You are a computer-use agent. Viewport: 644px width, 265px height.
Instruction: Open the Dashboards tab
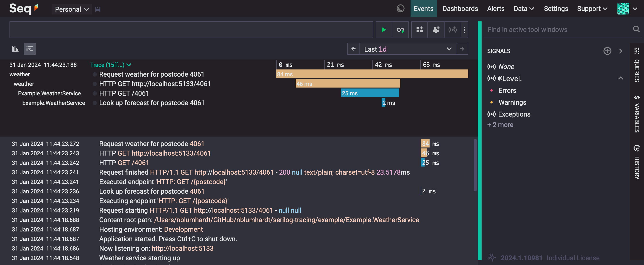[460, 9]
